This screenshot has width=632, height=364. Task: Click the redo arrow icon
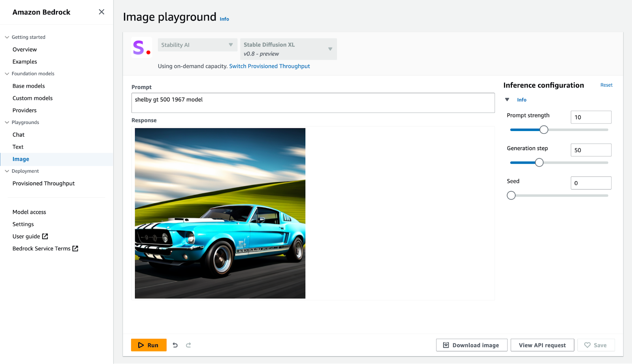(188, 345)
